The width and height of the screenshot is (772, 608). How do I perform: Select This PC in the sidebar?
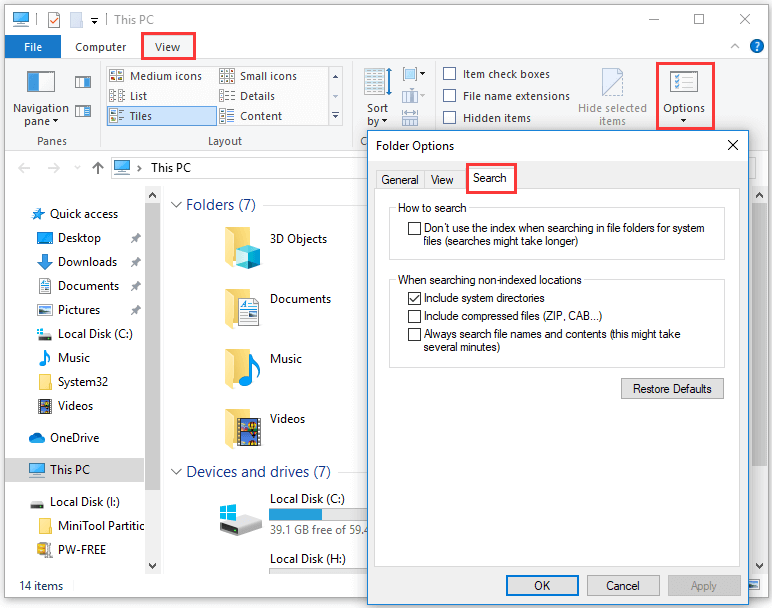[74, 470]
